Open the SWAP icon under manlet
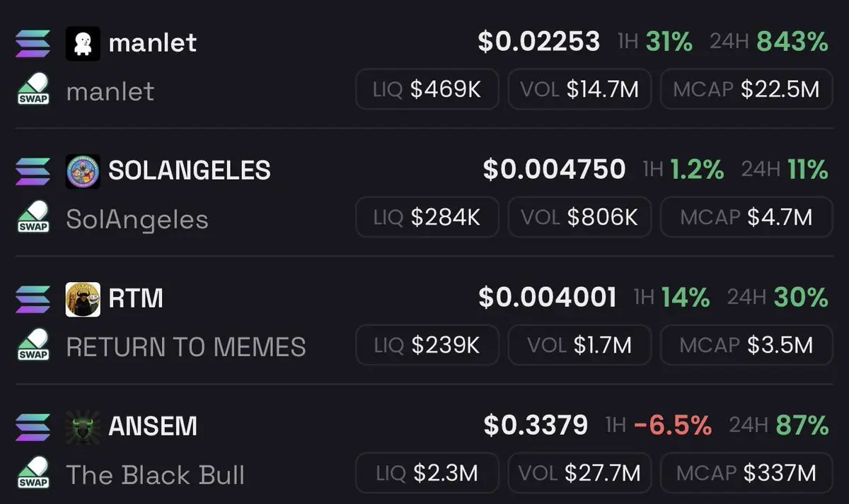Viewport: 849px width, 504px height. point(33,88)
